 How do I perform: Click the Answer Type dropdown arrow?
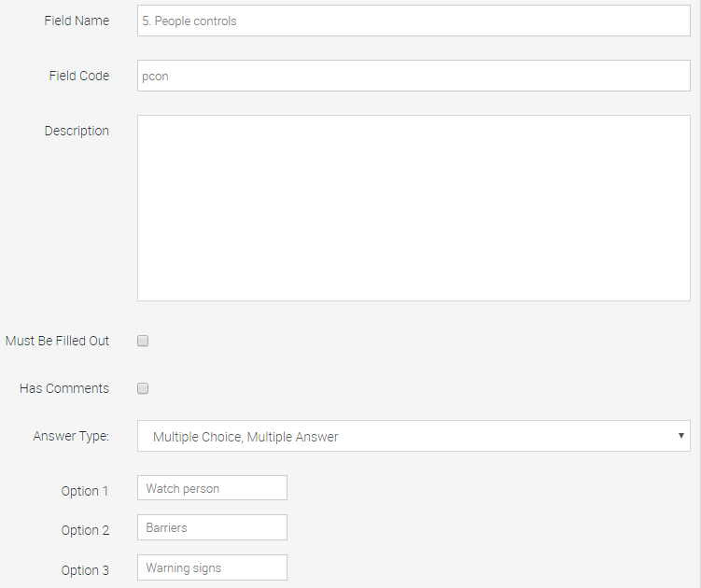680,436
